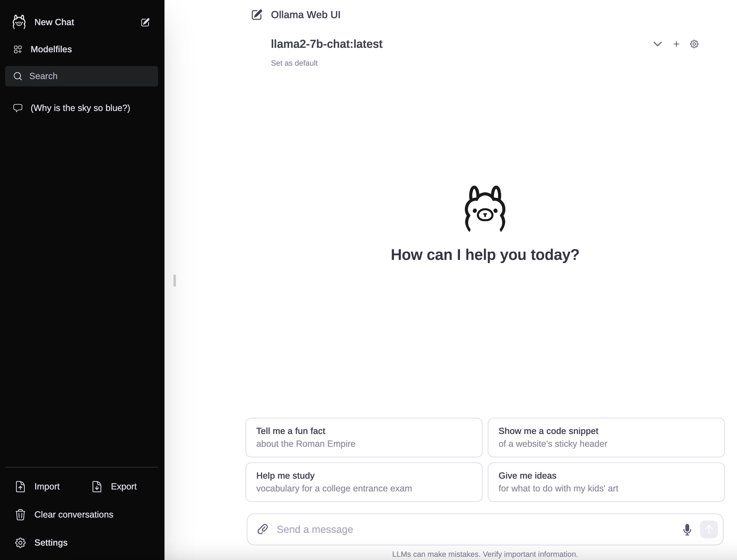Click the sidebar Search field
Screen dimensions: 737x560
pos(82,76)
